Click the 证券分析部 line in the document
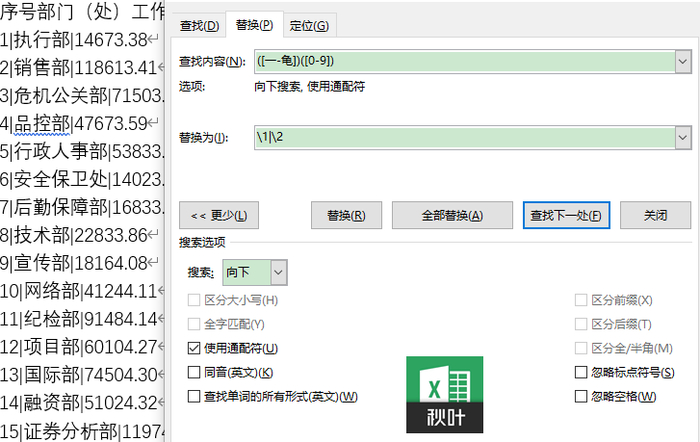 click(82, 431)
